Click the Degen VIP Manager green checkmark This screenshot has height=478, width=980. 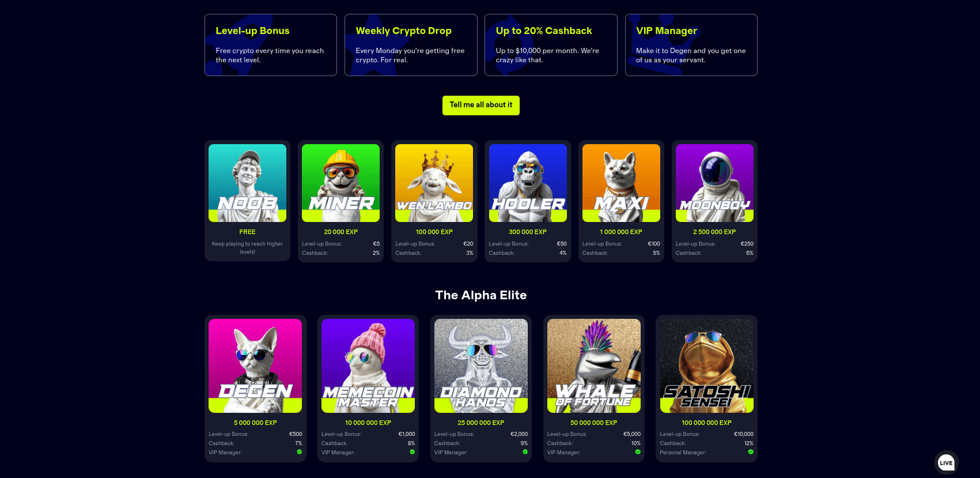299,452
